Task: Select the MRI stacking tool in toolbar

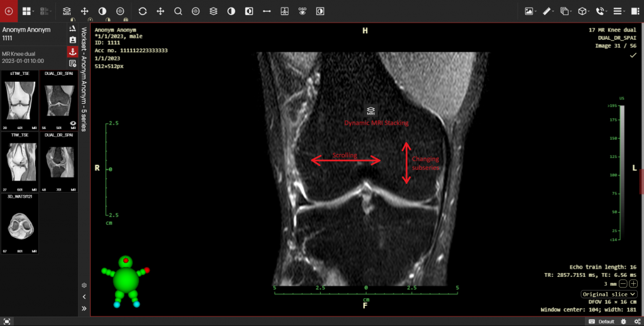Action: click(x=67, y=11)
